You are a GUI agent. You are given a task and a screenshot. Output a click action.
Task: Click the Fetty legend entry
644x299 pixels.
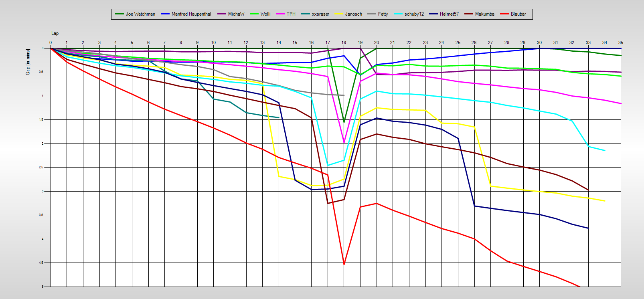tap(378, 14)
